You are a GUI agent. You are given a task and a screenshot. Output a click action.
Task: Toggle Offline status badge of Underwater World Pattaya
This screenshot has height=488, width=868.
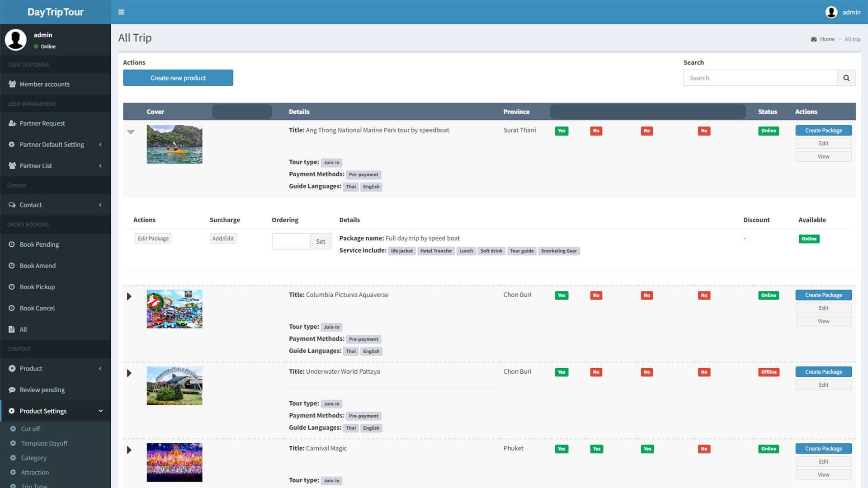tap(768, 372)
